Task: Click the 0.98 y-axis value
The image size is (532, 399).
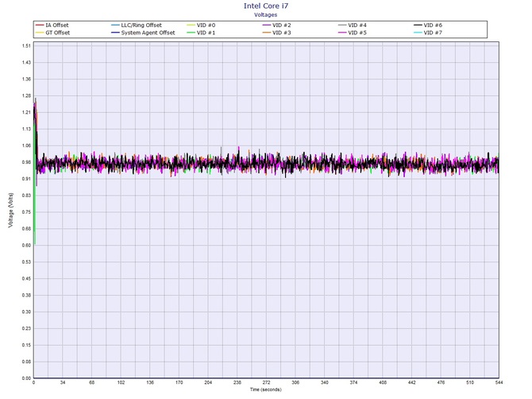Action: [26, 162]
